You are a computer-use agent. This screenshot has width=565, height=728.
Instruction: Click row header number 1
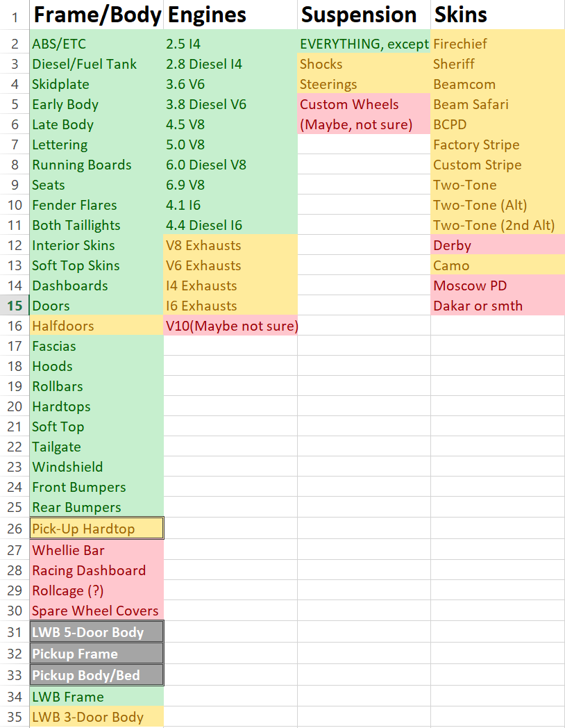click(15, 17)
